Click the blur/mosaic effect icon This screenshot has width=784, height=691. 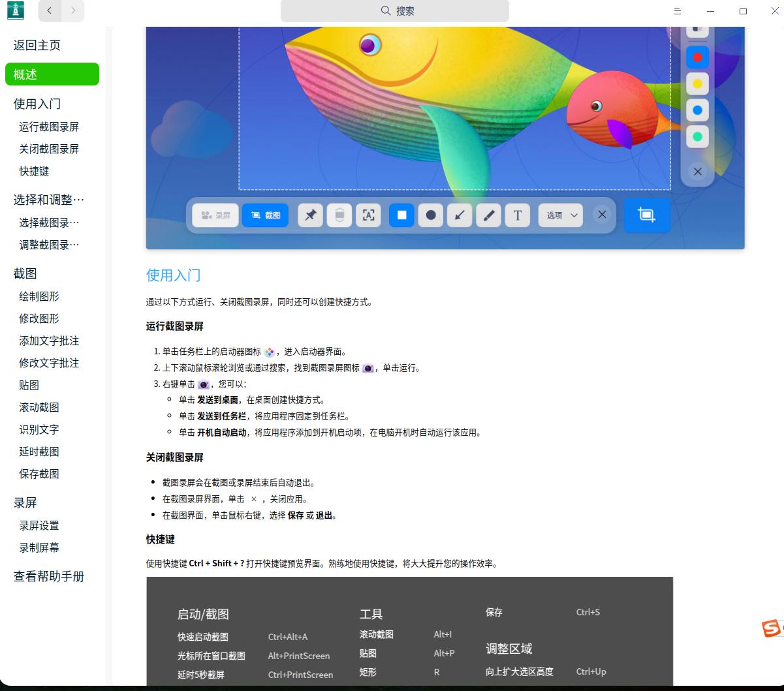pos(339,215)
